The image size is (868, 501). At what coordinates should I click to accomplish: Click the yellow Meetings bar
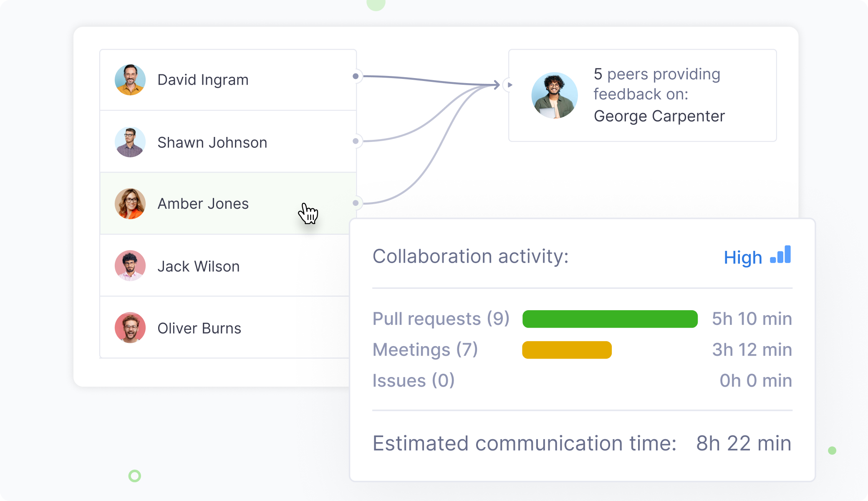point(567,350)
